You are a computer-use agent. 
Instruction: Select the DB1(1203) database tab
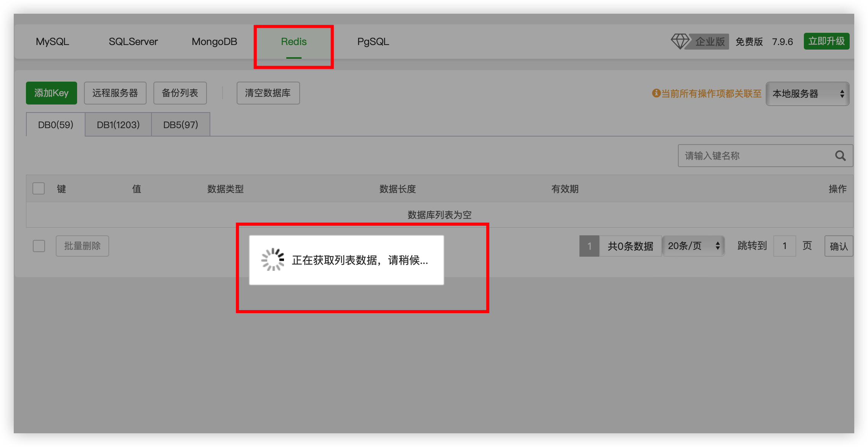(x=118, y=124)
